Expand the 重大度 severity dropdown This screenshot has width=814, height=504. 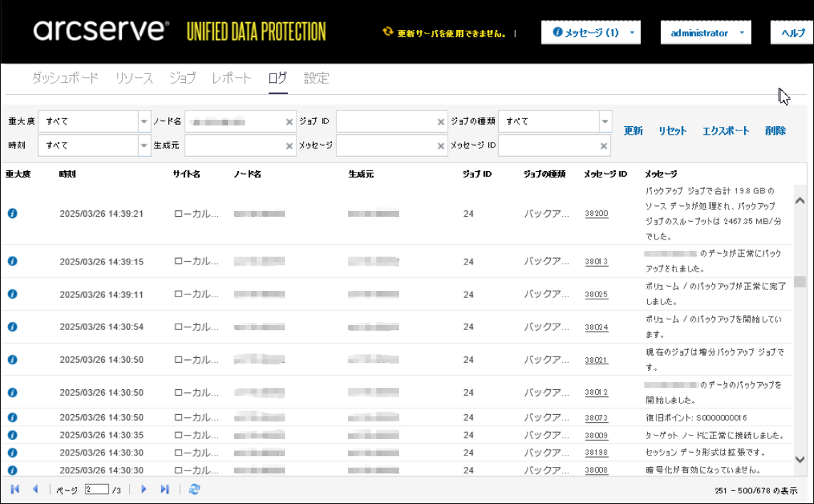144,121
